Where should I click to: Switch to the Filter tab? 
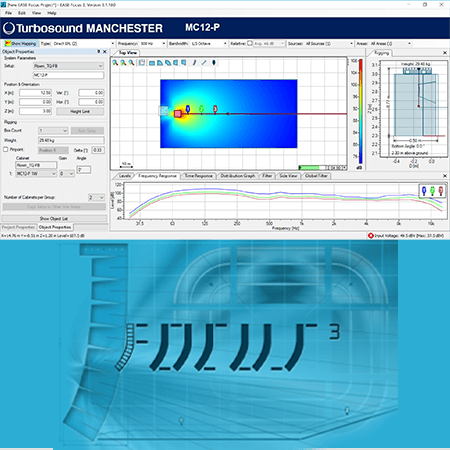[x=267, y=176]
